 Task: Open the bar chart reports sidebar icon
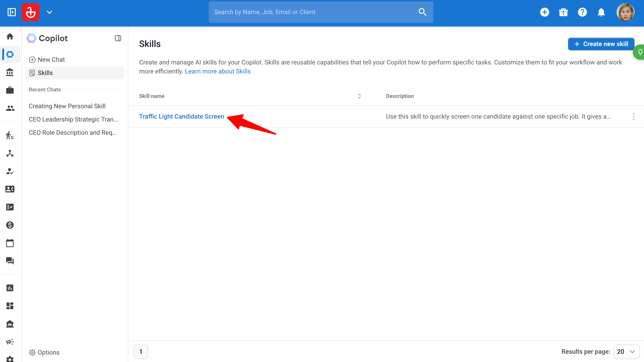tap(10, 288)
